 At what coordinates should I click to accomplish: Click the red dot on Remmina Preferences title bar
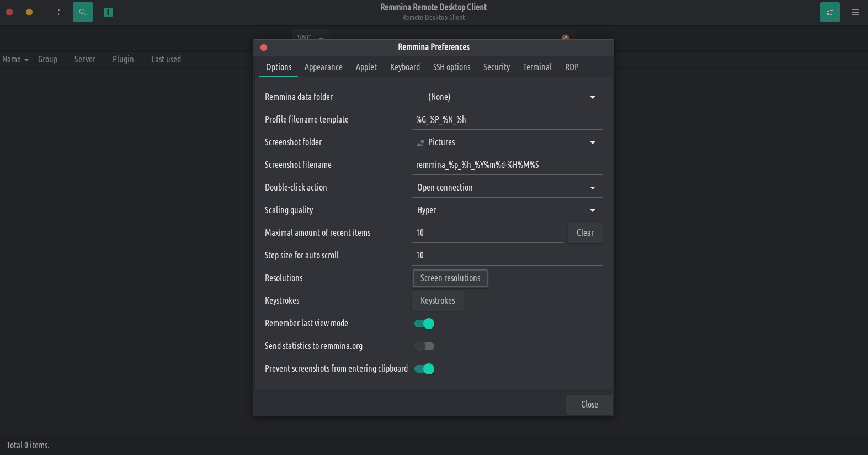[x=264, y=47]
